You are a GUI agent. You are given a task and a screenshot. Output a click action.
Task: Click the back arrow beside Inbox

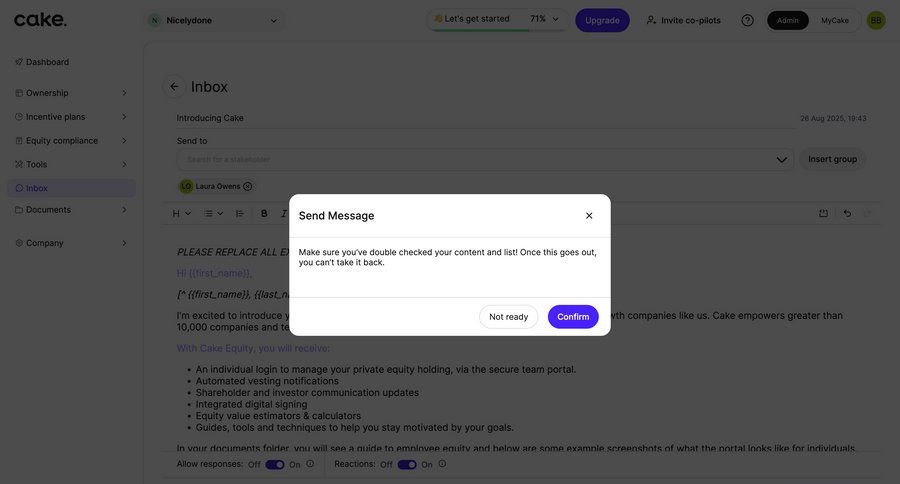174,87
